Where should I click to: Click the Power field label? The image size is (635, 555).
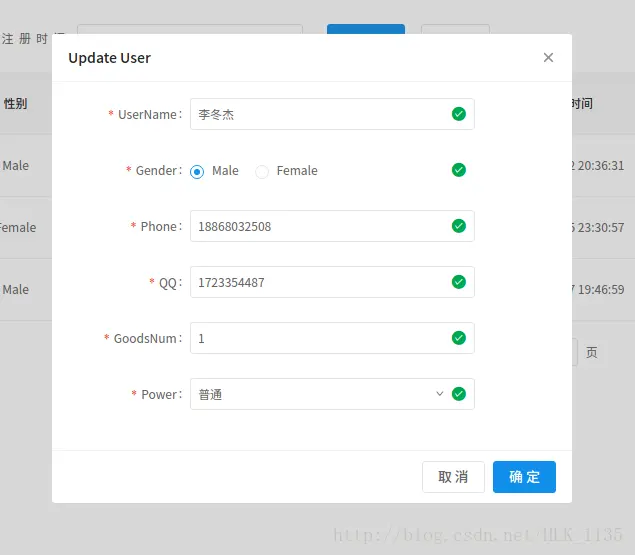pyautogui.click(x=157, y=394)
